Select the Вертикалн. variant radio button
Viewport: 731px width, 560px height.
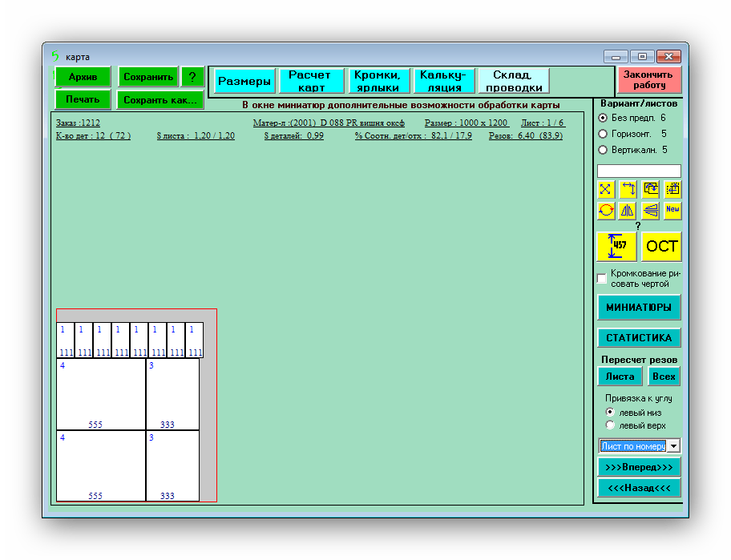point(603,149)
